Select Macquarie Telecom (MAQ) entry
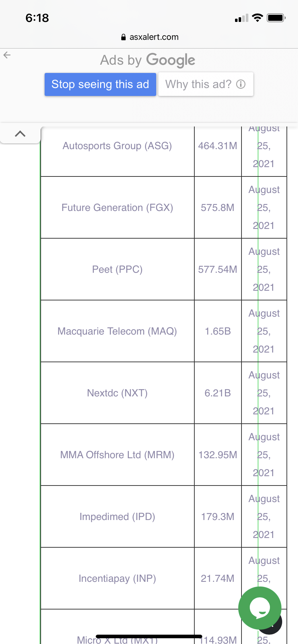This screenshot has width=298, height=644. [117, 331]
